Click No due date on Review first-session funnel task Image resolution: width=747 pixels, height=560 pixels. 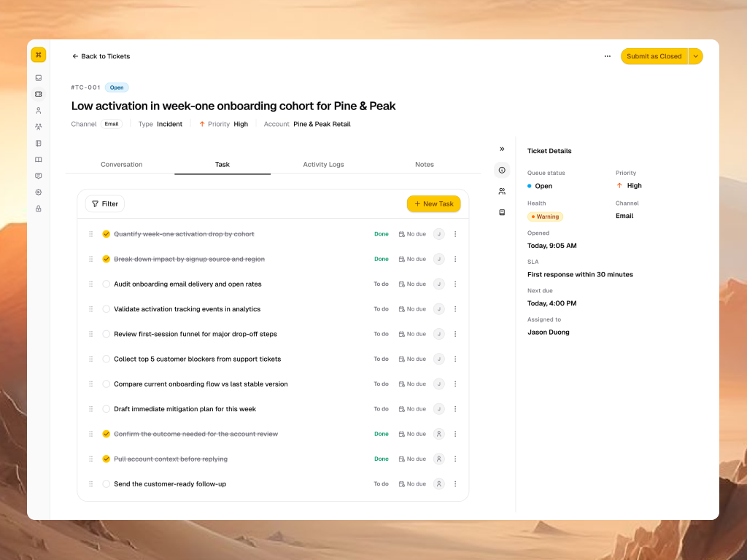click(413, 334)
